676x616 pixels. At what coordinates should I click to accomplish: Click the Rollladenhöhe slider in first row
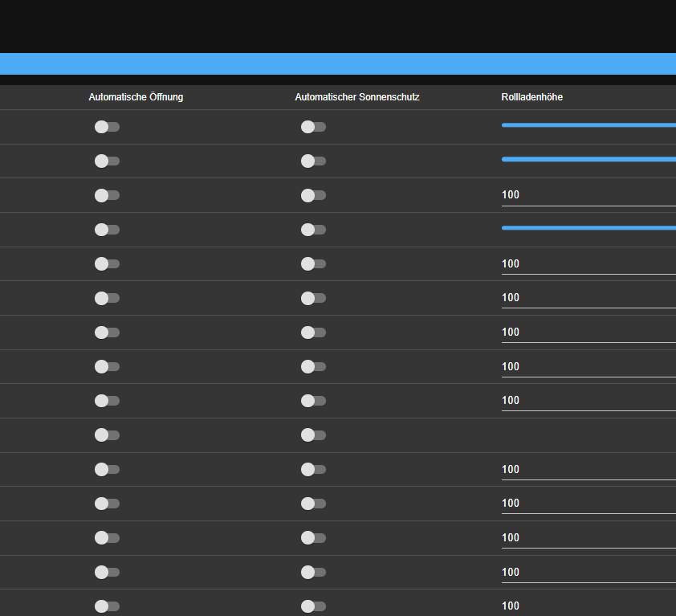(588, 125)
